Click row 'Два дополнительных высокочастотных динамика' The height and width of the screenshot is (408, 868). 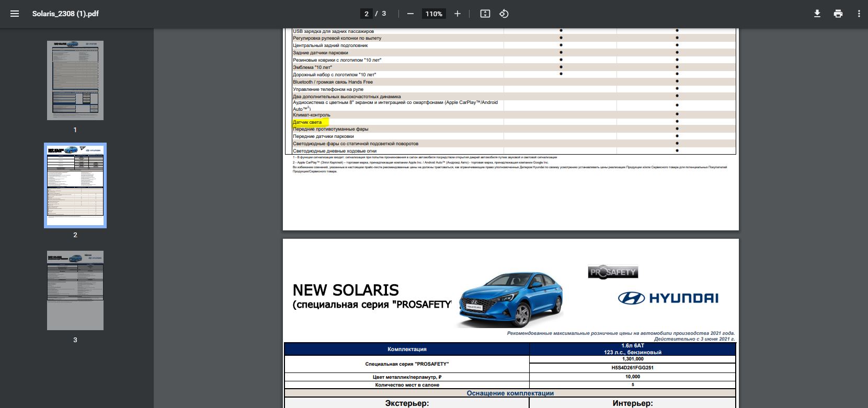(513, 97)
